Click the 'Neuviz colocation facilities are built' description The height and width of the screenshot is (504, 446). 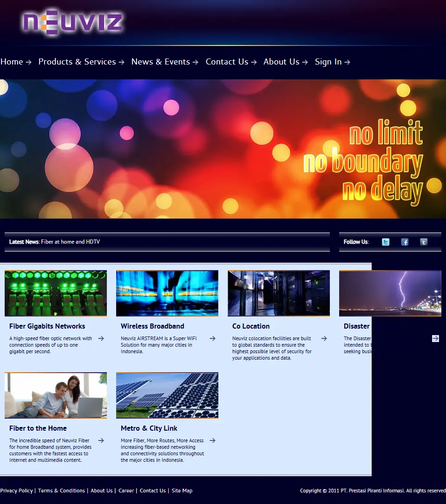[272, 348]
